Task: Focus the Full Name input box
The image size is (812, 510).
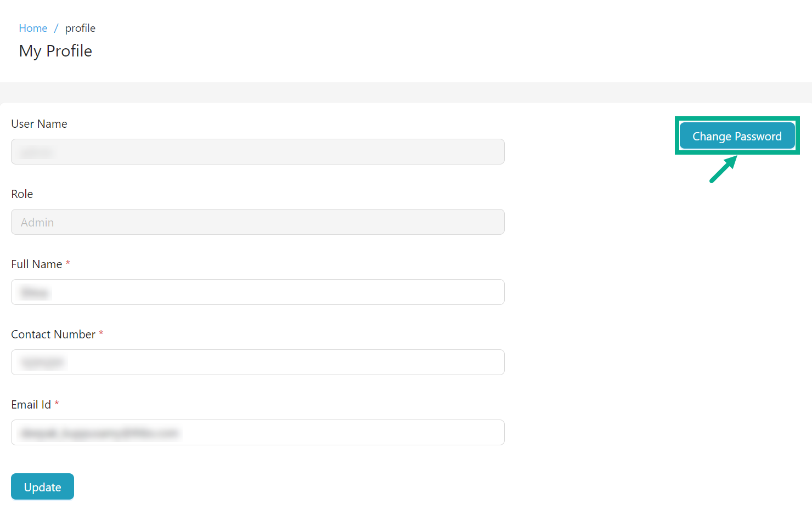Action: 257,292
